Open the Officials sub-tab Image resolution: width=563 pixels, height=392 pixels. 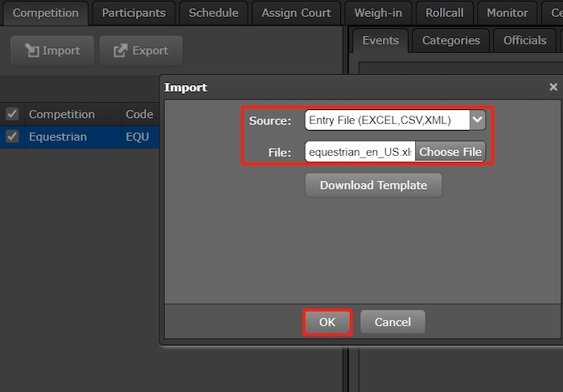524,40
